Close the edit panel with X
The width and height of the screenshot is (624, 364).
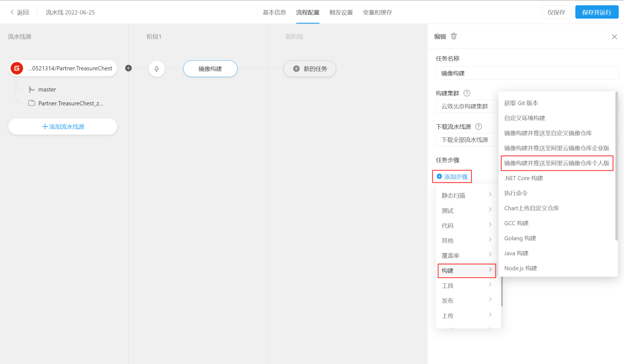(x=614, y=37)
